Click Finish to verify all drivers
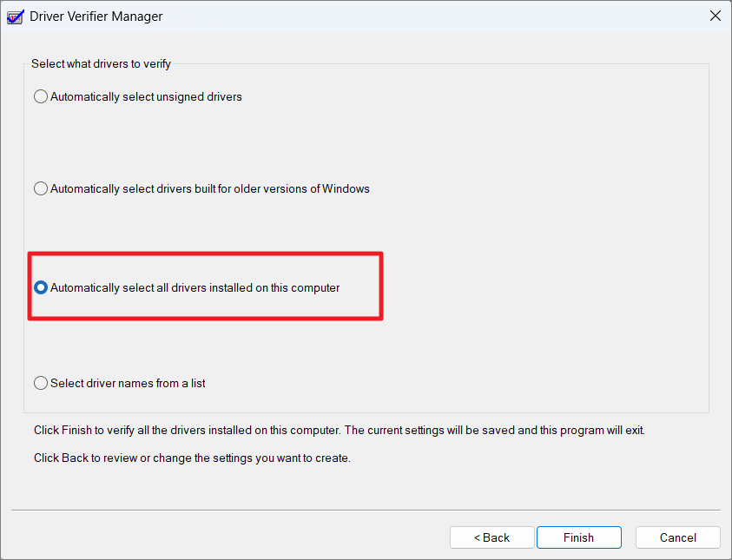The height and width of the screenshot is (560, 732). click(579, 537)
